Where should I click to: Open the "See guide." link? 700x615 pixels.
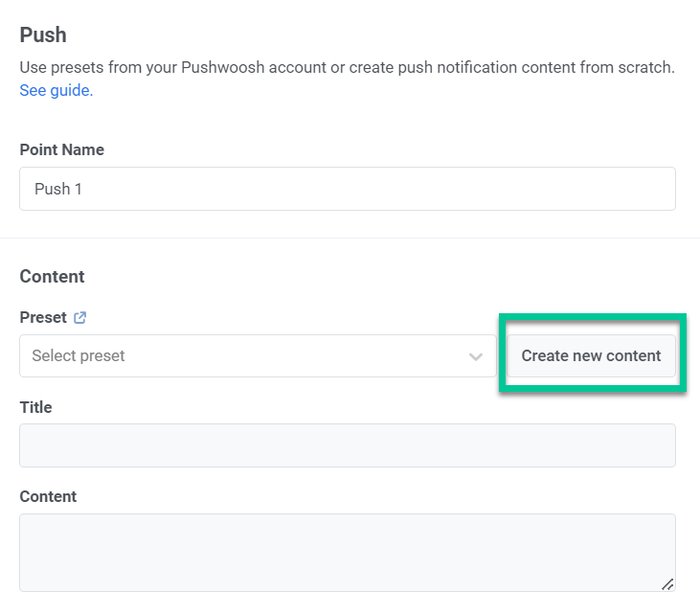(x=56, y=91)
